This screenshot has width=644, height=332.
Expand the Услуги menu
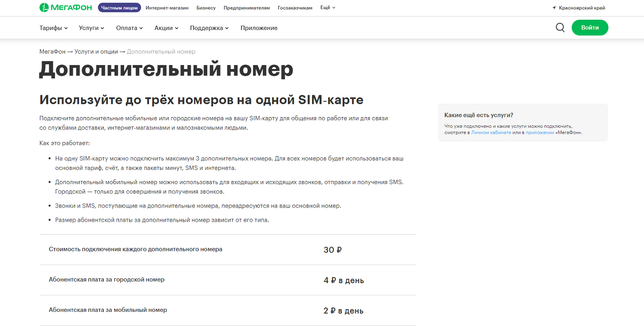point(91,28)
